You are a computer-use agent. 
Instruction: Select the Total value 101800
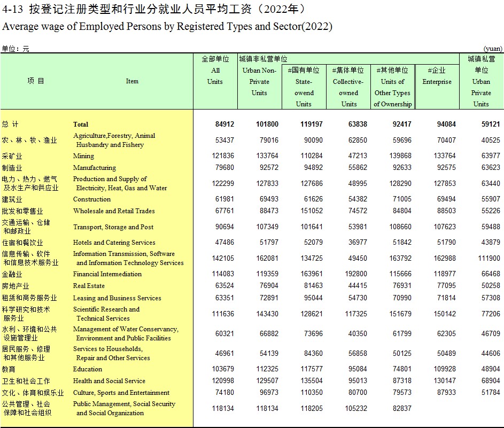pyautogui.click(x=267, y=124)
